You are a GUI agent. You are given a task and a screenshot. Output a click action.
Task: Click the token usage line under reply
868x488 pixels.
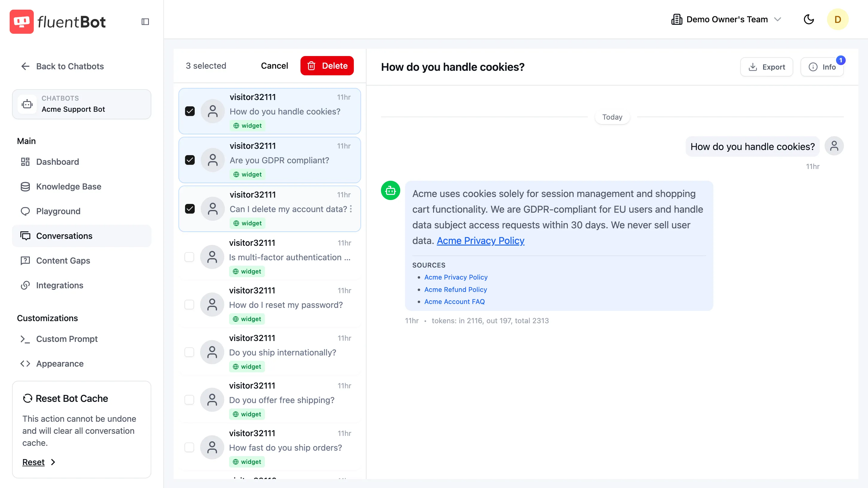[x=490, y=321]
